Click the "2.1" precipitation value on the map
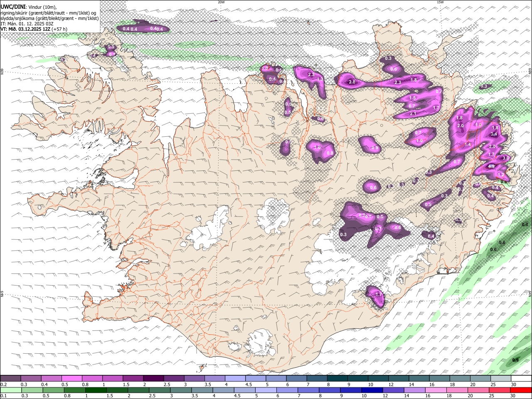The image size is (532, 399). coord(413,113)
